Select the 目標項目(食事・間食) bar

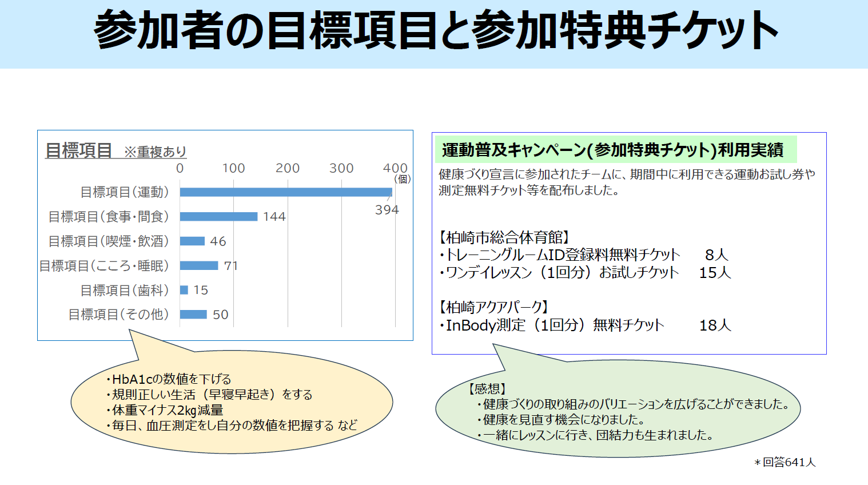tap(219, 217)
